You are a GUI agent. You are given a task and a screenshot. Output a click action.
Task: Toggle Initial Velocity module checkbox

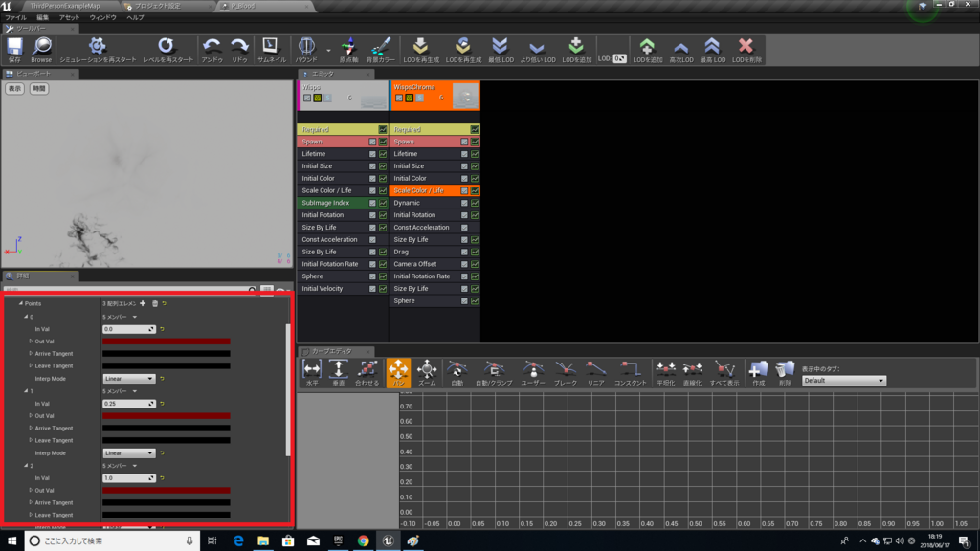pyautogui.click(x=372, y=289)
